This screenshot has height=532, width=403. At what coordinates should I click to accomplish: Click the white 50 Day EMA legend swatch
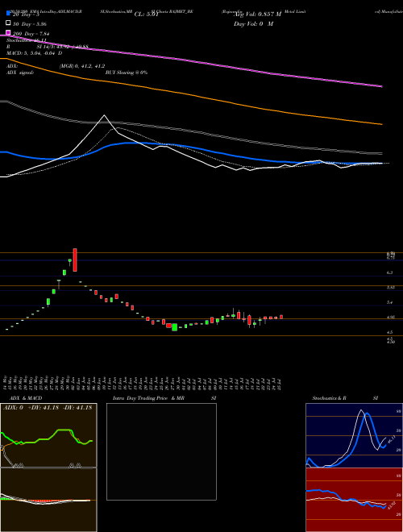pyautogui.click(x=8, y=23)
